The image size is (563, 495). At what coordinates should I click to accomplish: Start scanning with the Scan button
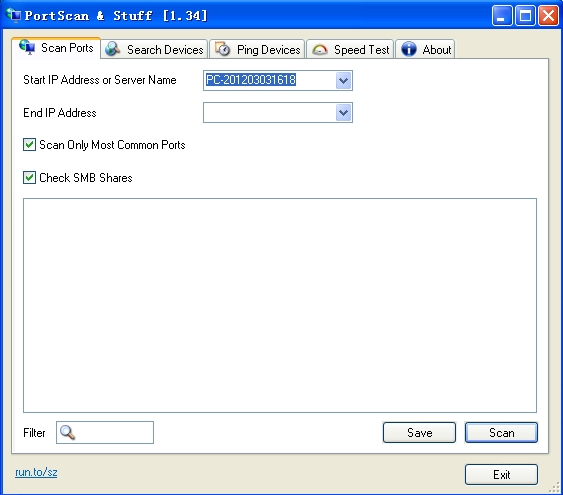(501, 433)
